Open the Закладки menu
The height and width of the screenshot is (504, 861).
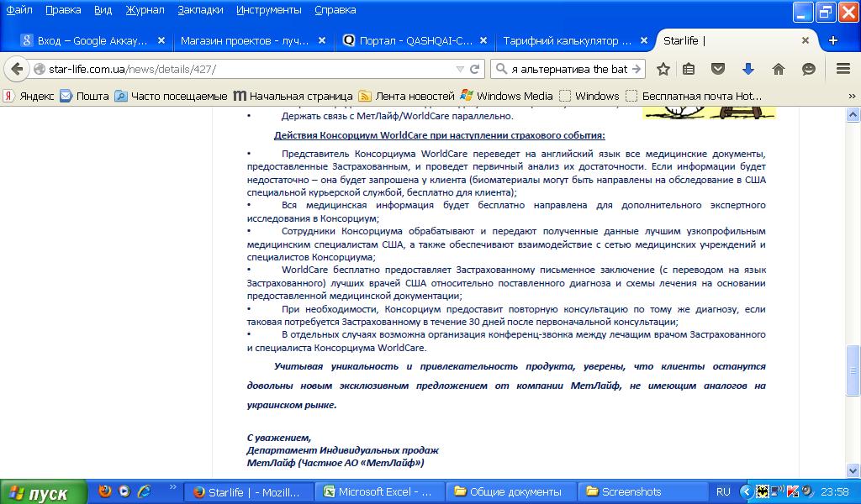(200, 10)
